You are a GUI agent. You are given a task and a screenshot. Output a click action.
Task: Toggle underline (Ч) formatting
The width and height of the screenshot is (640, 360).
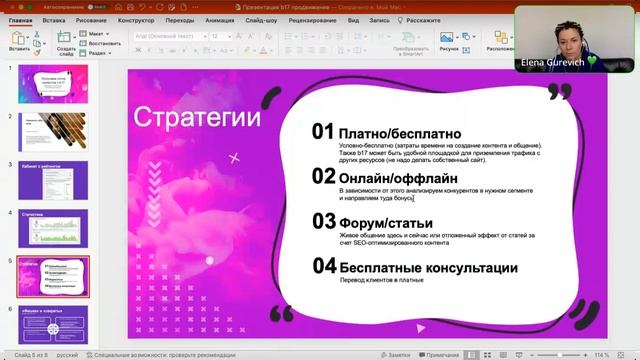click(x=161, y=51)
